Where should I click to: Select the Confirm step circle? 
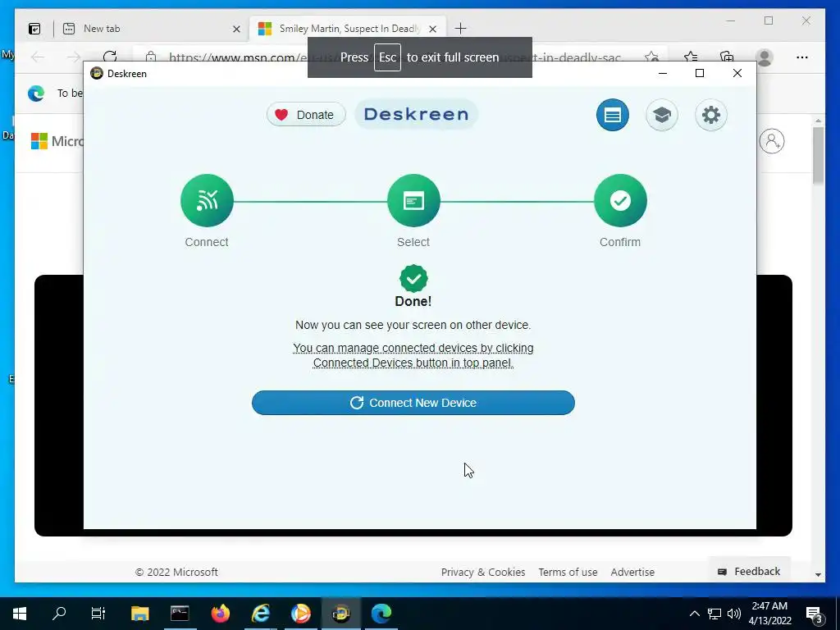[620, 200]
